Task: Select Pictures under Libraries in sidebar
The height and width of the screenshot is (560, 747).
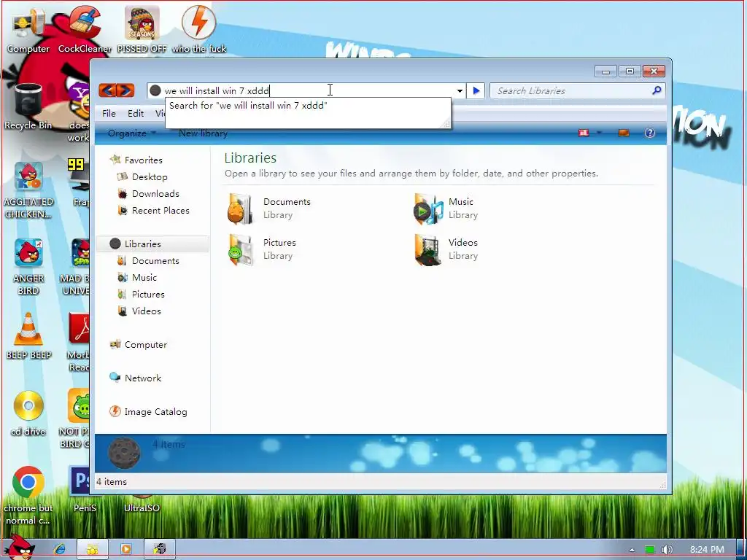Action: 147,295
